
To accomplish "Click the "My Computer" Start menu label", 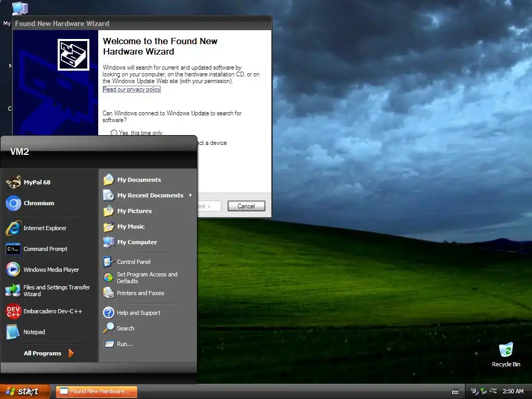I will (x=137, y=242).
